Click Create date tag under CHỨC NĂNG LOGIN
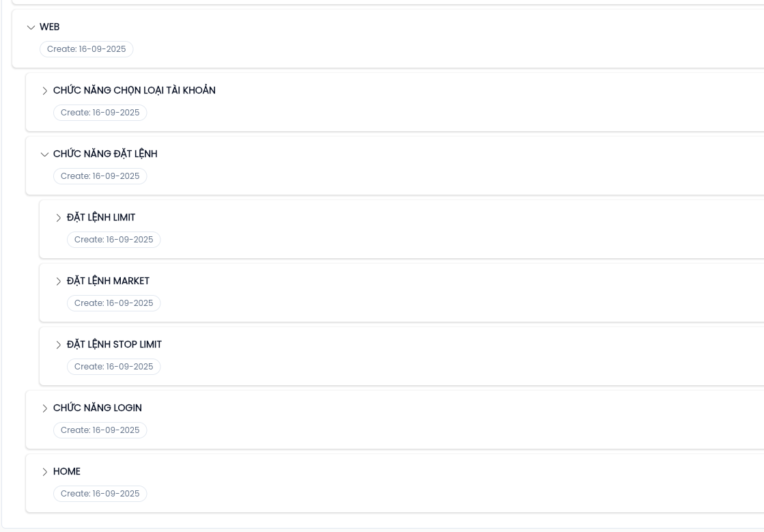764x532 pixels. click(x=100, y=430)
